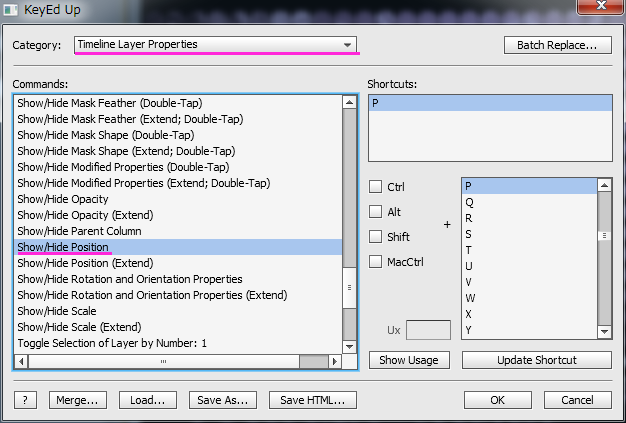This screenshot has height=423, width=626.
Task: Choose key Q in the key list
Action: 529,202
